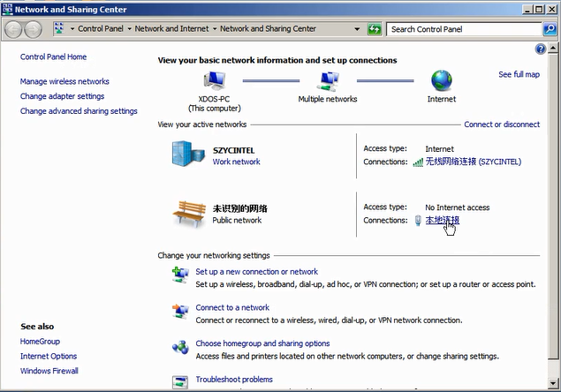The height and width of the screenshot is (392, 561).
Task: Click the park bench public network icon
Action: [x=189, y=214]
